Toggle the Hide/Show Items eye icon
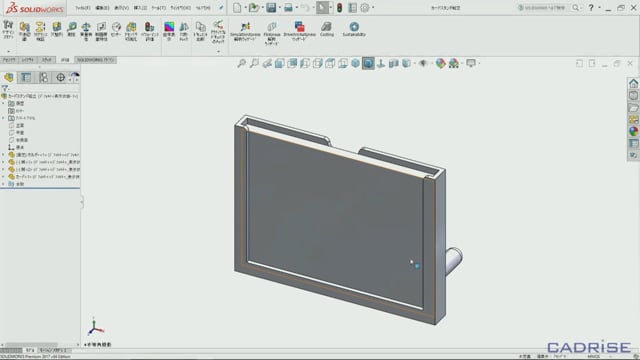 coord(423,63)
